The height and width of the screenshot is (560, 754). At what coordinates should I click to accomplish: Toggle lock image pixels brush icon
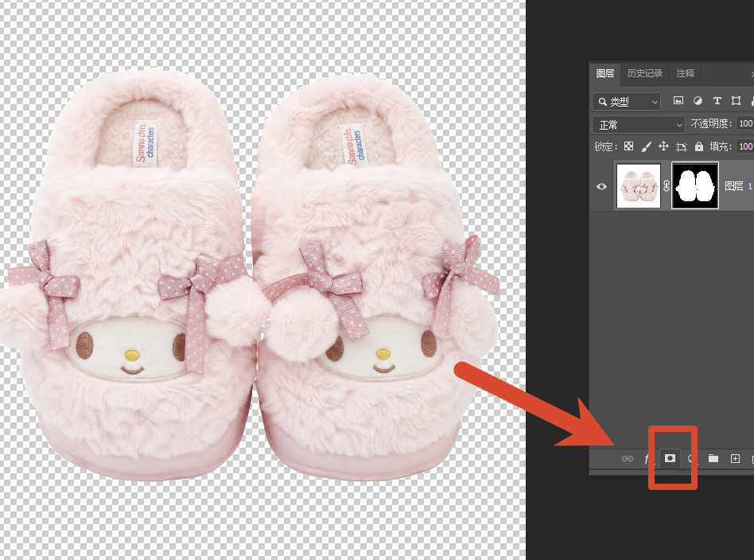click(647, 146)
